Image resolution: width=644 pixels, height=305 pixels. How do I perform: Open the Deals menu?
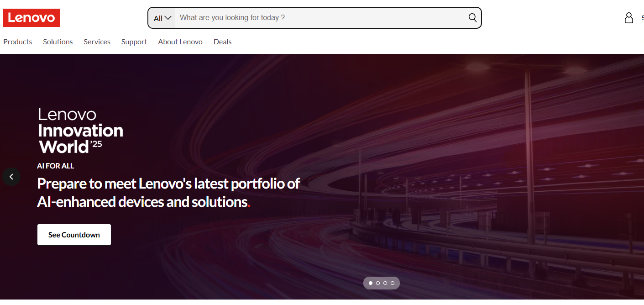[x=223, y=42]
